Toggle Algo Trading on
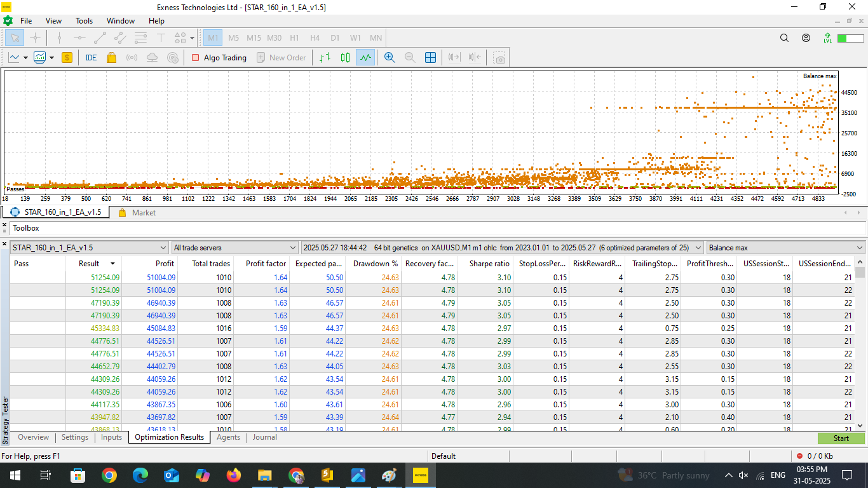The image size is (868, 488). click(219, 58)
